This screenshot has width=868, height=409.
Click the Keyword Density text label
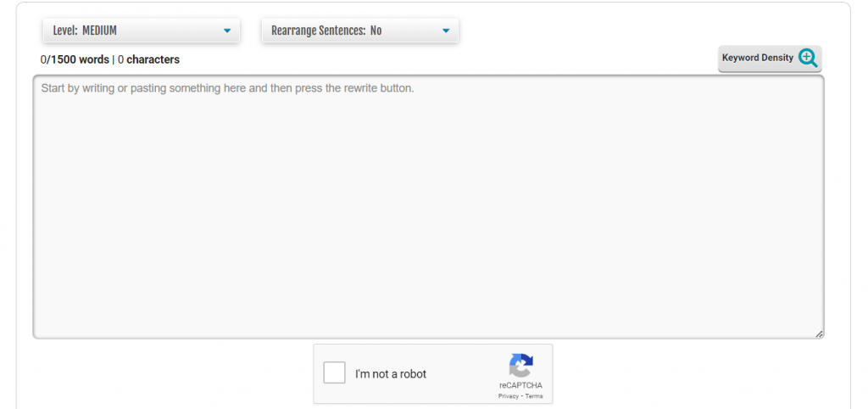point(757,58)
